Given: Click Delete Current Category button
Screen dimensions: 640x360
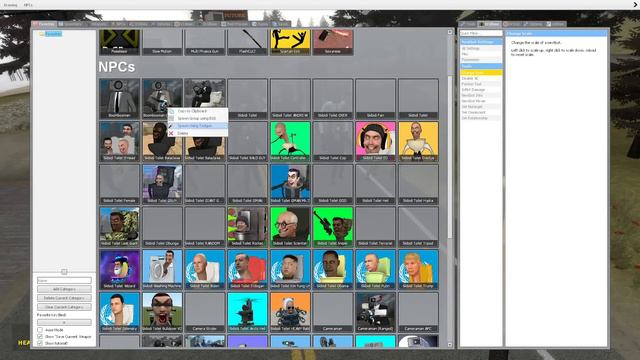Looking at the screenshot, I should pos(64,298).
